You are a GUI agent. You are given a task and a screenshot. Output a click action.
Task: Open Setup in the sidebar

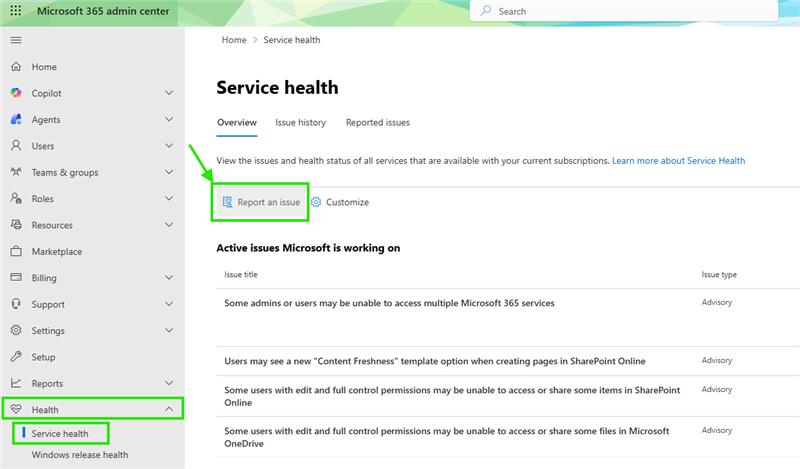point(43,357)
